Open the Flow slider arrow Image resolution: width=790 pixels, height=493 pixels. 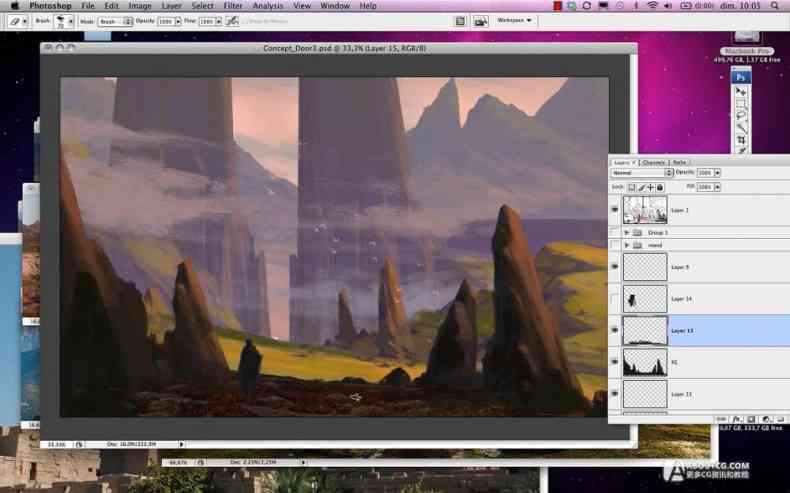(x=219, y=22)
